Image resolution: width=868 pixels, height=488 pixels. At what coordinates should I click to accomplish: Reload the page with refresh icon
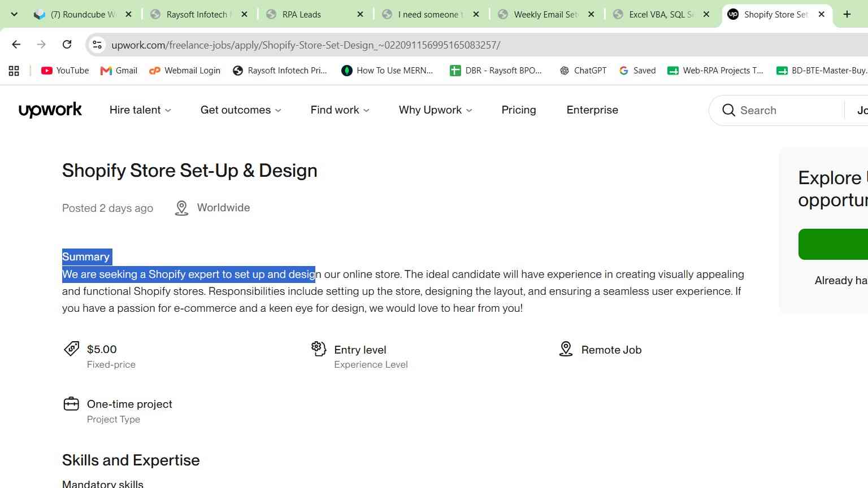67,45
